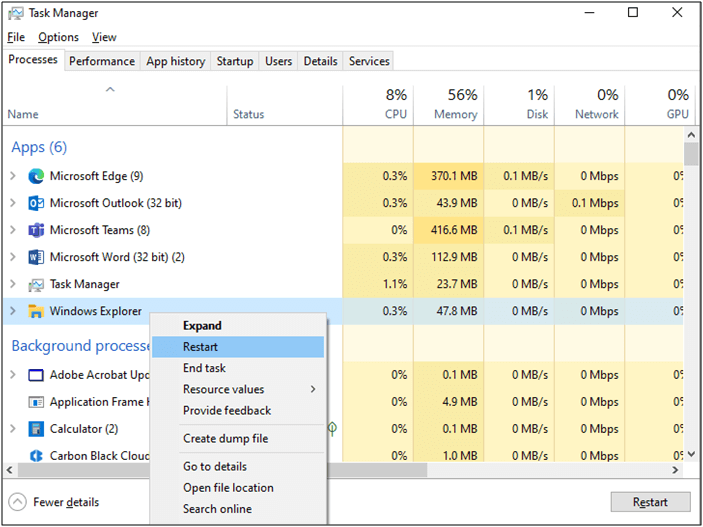Switch to the Performance tab
Image resolution: width=703 pixels, height=527 pixels.
(x=102, y=61)
